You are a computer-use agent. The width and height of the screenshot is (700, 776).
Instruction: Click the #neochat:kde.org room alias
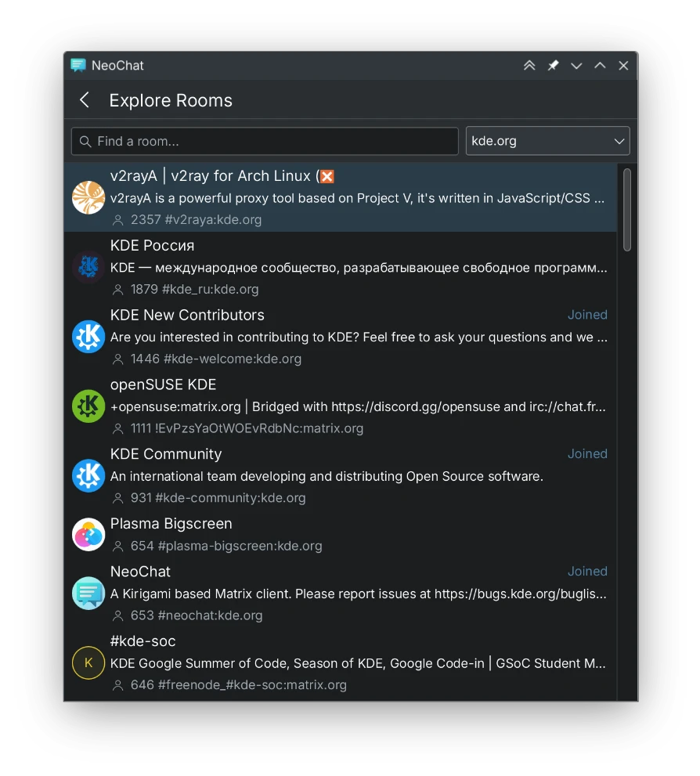(x=211, y=615)
